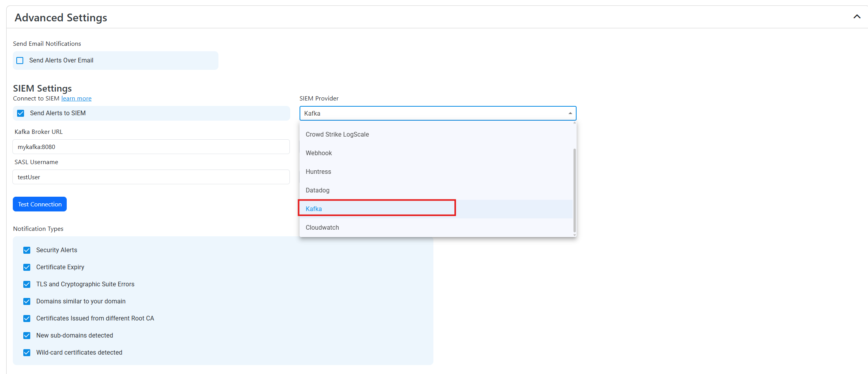868x374 pixels.
Task: Select Kafka as the SIEM provider
Action: (x=314, y=209)
